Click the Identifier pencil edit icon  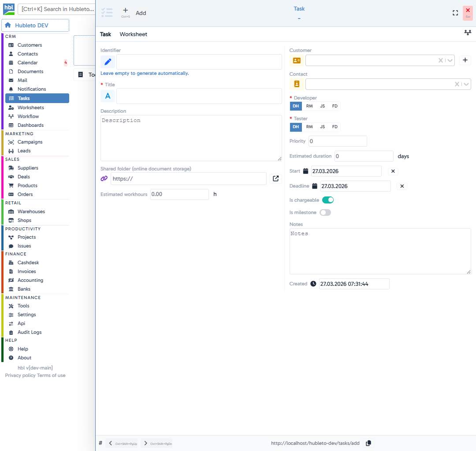(108, 62)
